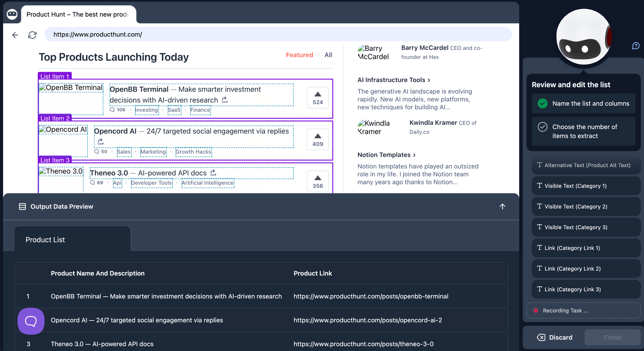Go back using the browser back arrow
Screen dimensions: 644x351
15,35
